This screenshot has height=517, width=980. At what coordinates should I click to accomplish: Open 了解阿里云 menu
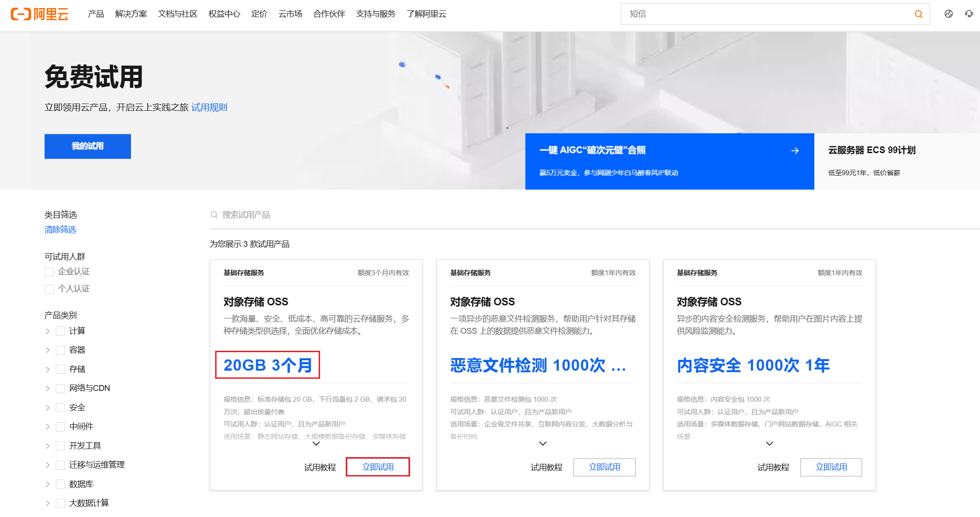click(426, 14)
